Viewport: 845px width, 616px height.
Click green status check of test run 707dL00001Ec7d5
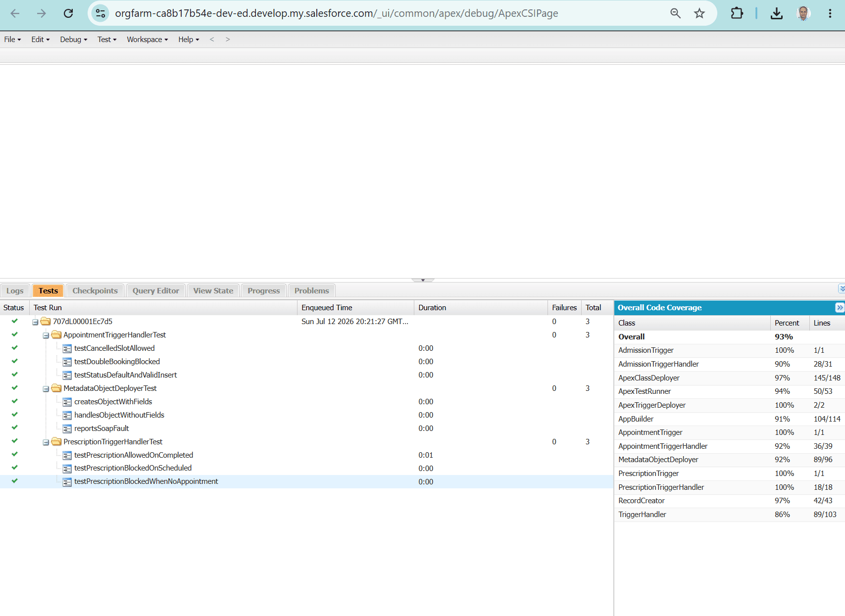coord(15,321)
